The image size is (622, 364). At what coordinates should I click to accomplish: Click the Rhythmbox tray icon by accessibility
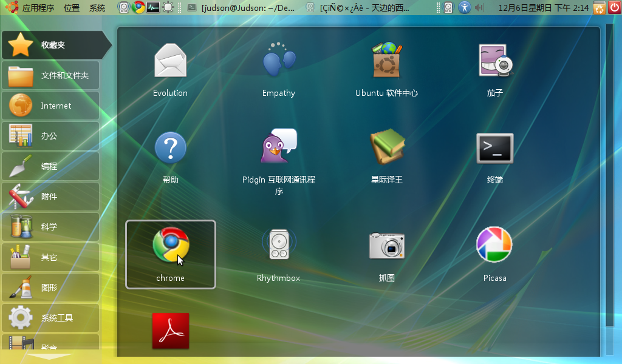pyautogui.click(x=448, y=7)
